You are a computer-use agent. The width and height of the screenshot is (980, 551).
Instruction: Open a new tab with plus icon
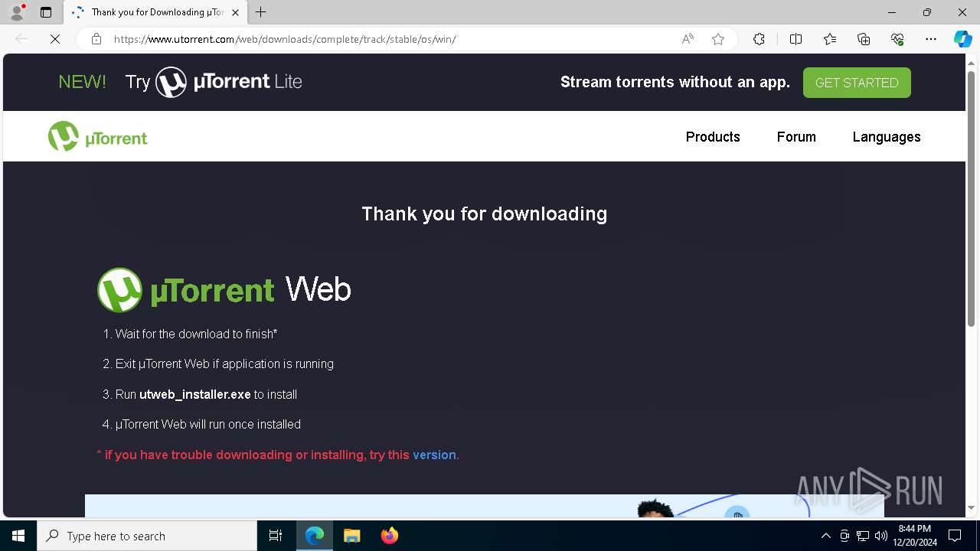point(261,12)
